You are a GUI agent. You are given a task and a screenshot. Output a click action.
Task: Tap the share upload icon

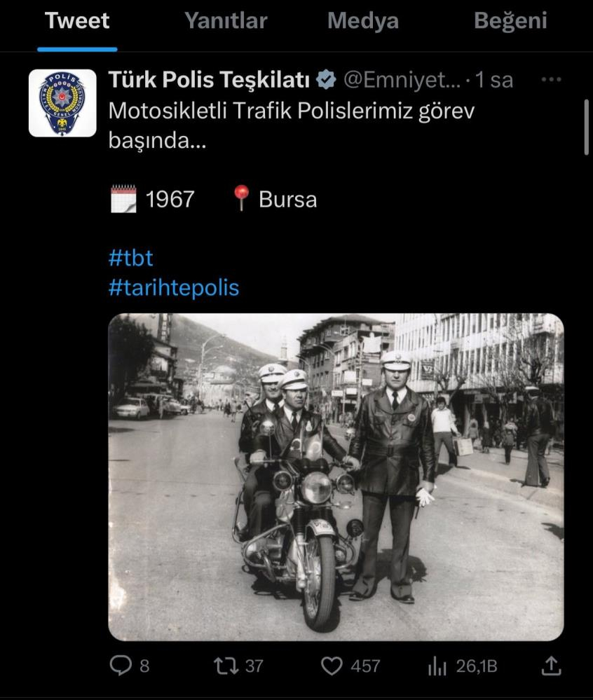551,666
